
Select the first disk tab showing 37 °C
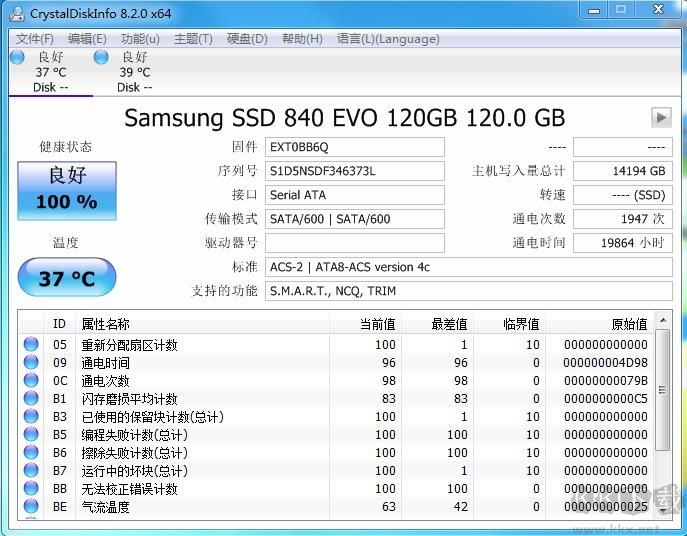click(x=50, y=72)
